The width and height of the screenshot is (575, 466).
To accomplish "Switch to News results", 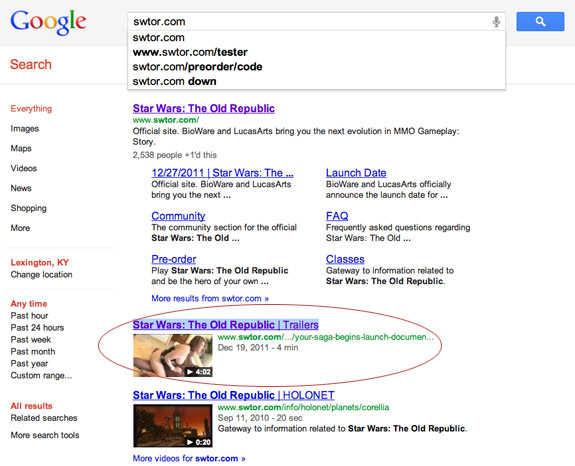I will pyautogui.click(x=21, y=188).
